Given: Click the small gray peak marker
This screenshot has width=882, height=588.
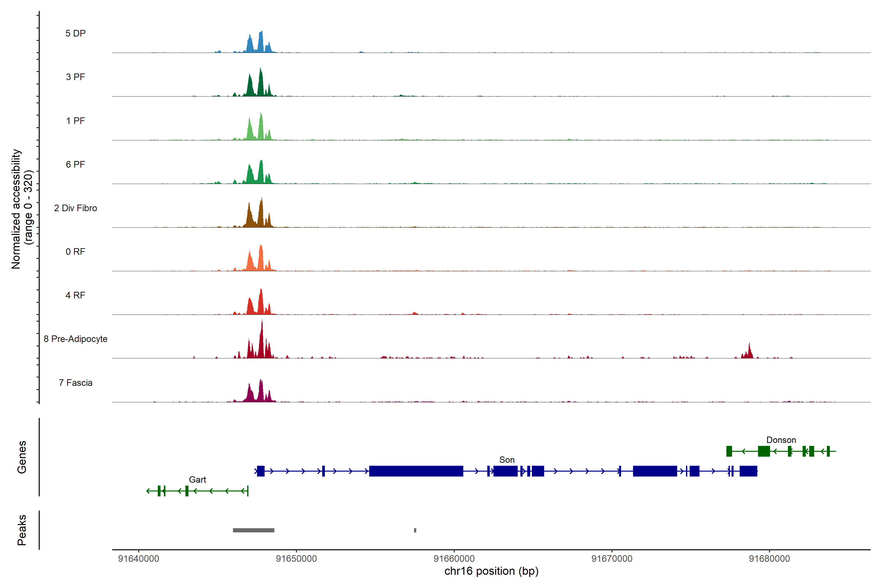Looking at the screenshot, I should pyautogui.click(x=415, y=530).
